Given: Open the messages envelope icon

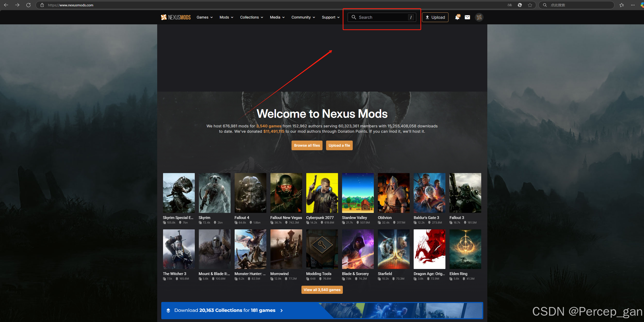Looking at the screenshot, I should tap(467, 17).
